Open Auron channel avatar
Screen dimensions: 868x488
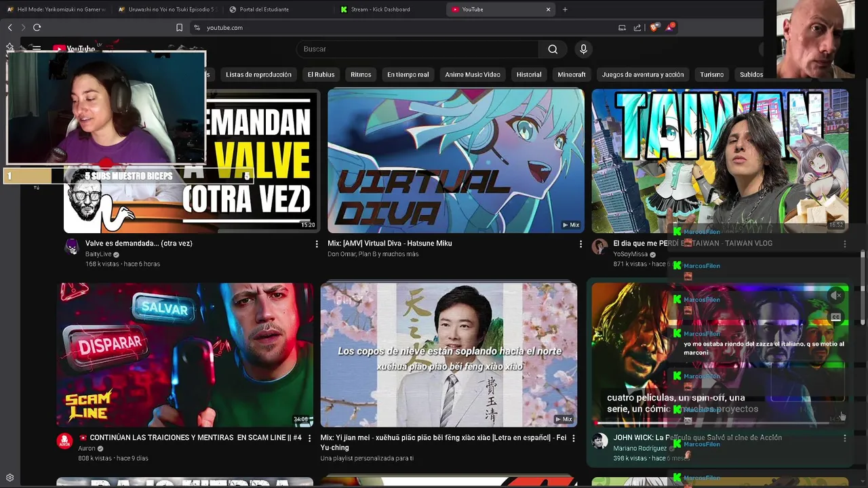tap(64, 441)
